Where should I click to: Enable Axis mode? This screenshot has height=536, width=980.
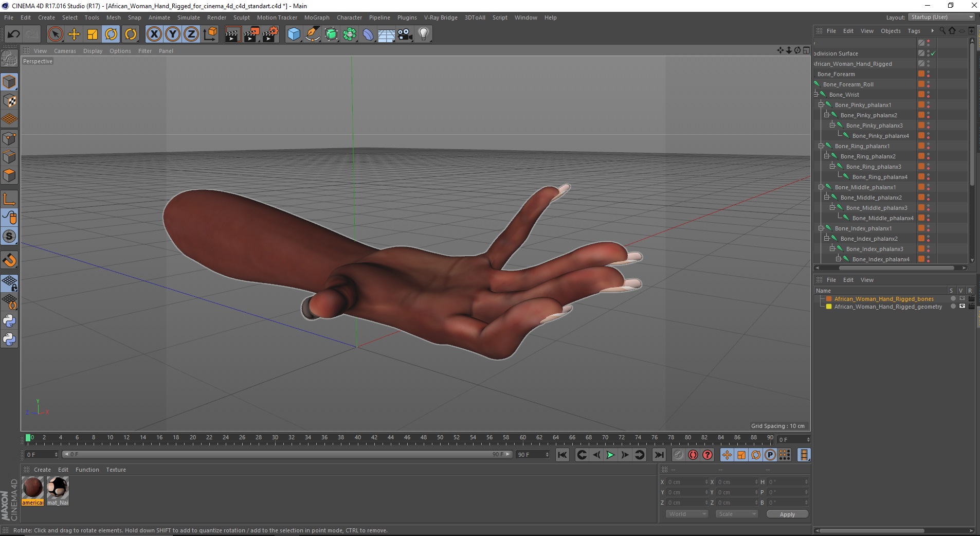point(9,199)
